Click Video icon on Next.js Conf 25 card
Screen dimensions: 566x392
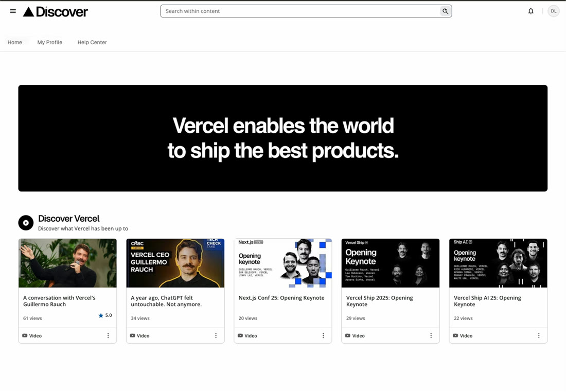[240, 336]
